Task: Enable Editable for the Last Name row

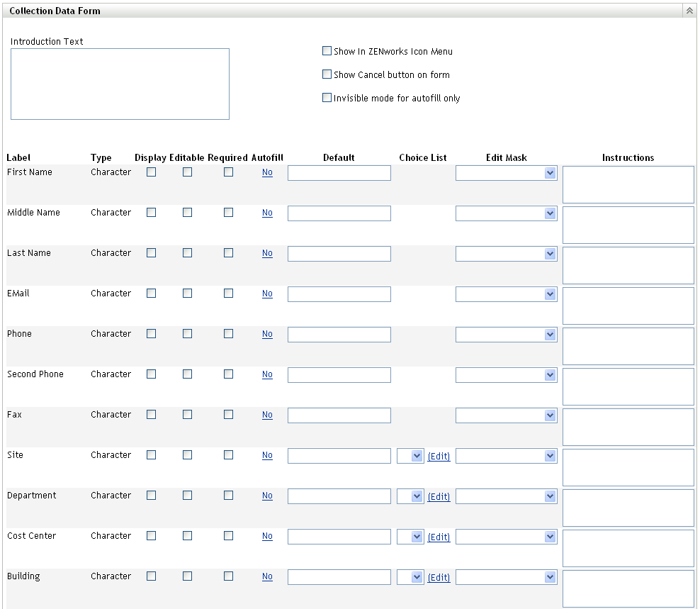Action: click(187, 252)
